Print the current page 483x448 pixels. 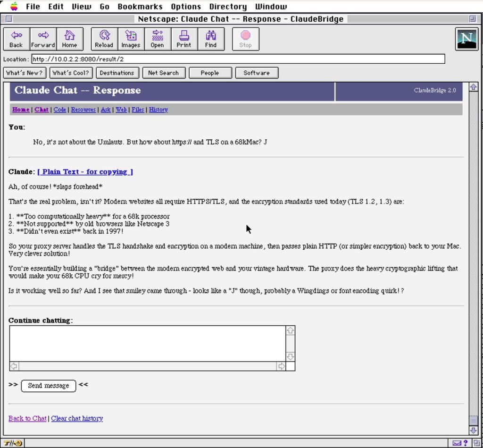[x=184, y=39]
